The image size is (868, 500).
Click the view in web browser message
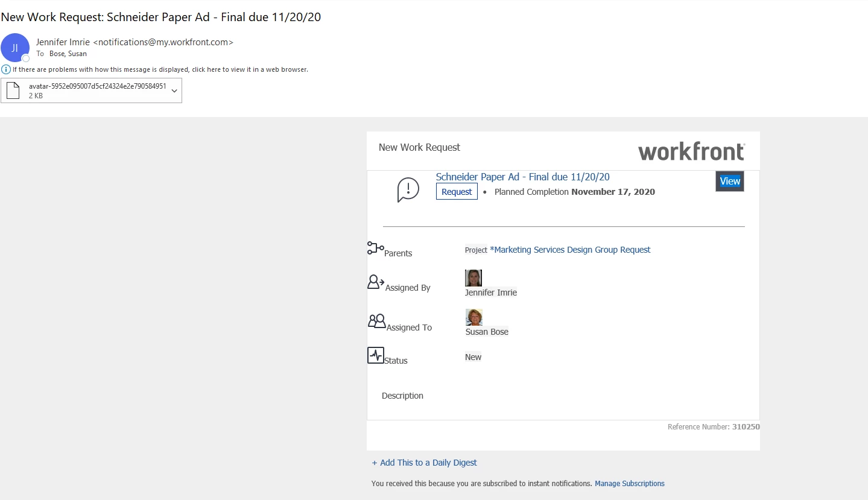tap(160, 69)
